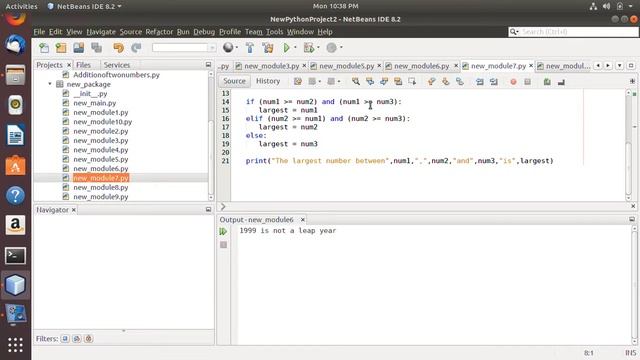Toggle third Navigator filter icon

click(x=89, y=338)
